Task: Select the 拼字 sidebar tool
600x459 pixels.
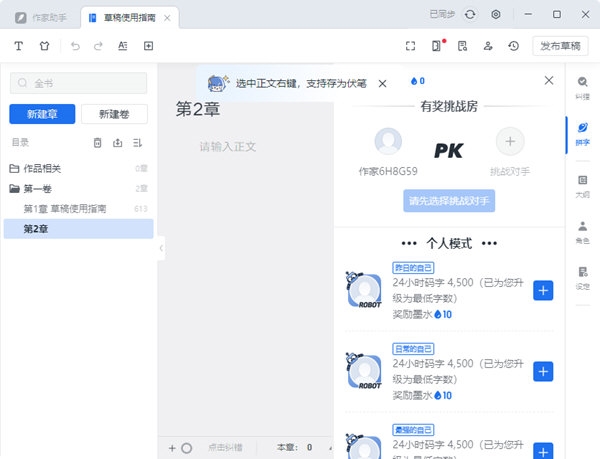Action: pyautogui.click(x=582, y=133)
